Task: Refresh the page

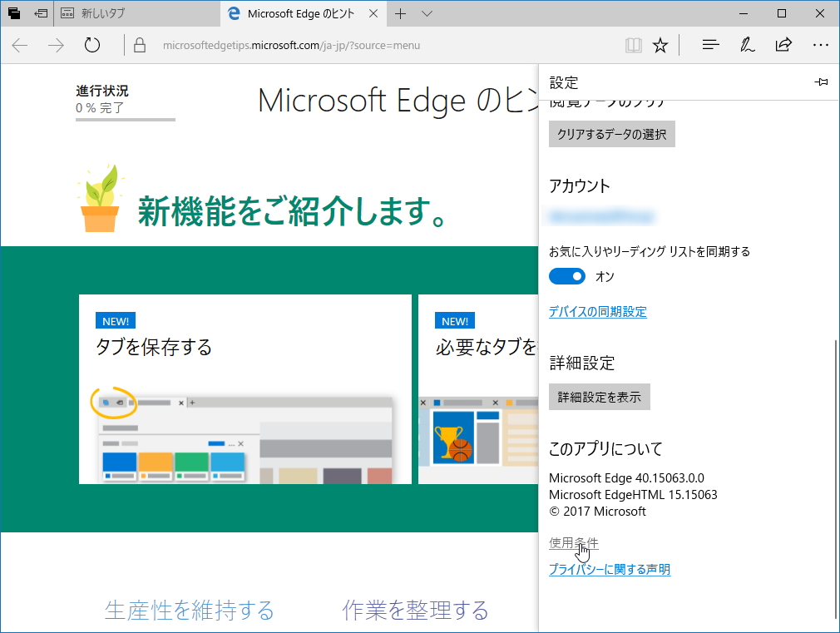Action: pyautogui.click(x=91, y=44)
